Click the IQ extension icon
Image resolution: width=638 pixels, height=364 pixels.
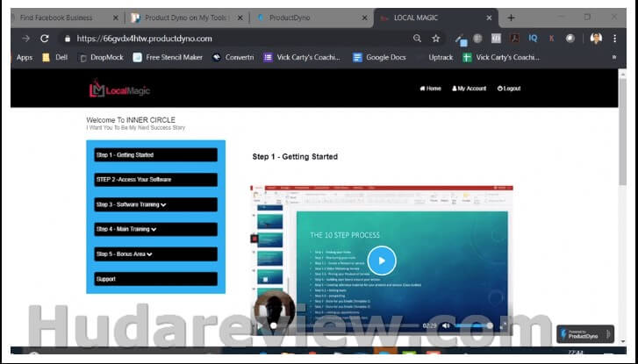(x=533, y=39)
